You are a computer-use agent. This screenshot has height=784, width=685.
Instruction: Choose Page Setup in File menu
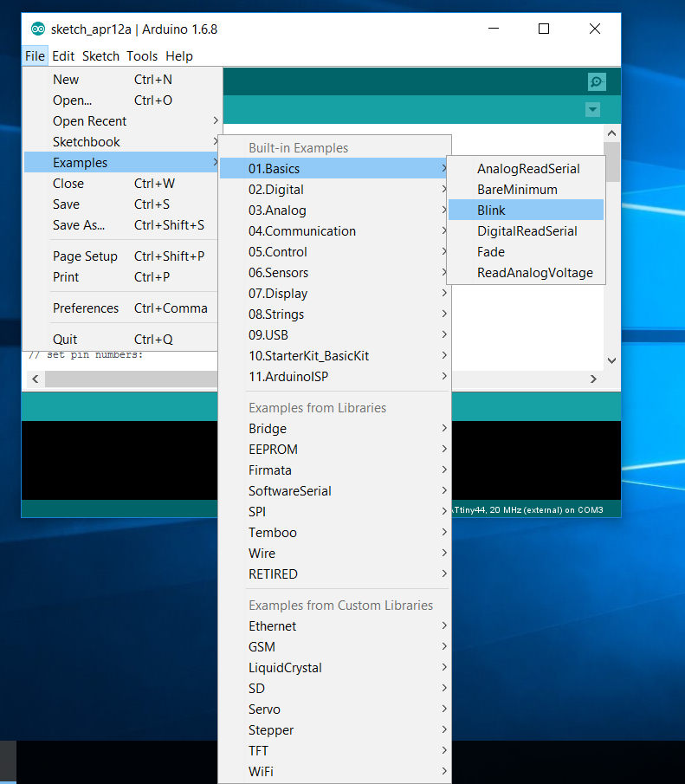[x=120, y=256]
